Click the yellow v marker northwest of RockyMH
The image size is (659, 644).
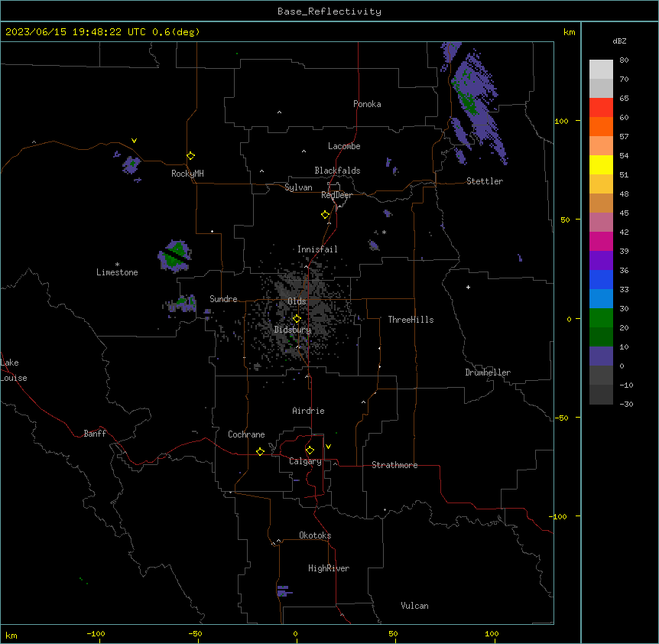pyautogui.click(x=134, y=141)
